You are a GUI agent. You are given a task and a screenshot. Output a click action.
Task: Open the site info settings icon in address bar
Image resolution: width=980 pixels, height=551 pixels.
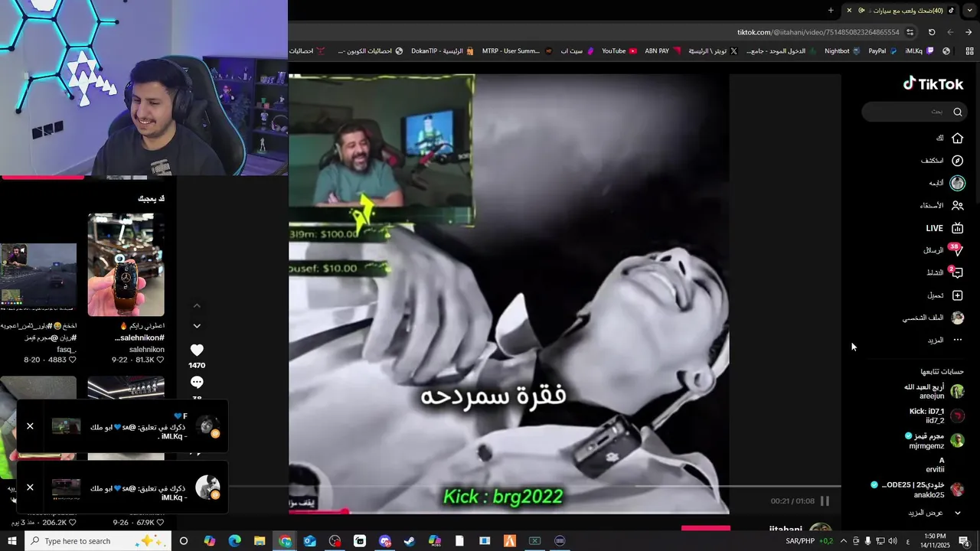pyautogui.click(x=910, y=32)
